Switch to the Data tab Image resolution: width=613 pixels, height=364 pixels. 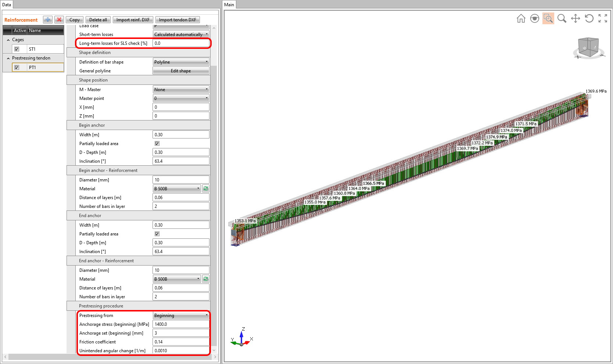click(x=7, y=4)
